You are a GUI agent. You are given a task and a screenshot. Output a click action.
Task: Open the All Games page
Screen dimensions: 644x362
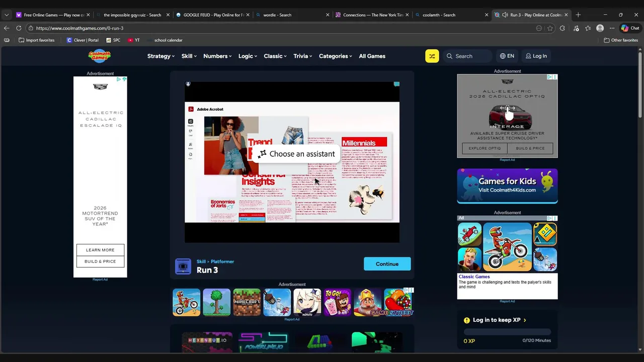(x=372, y=56)
